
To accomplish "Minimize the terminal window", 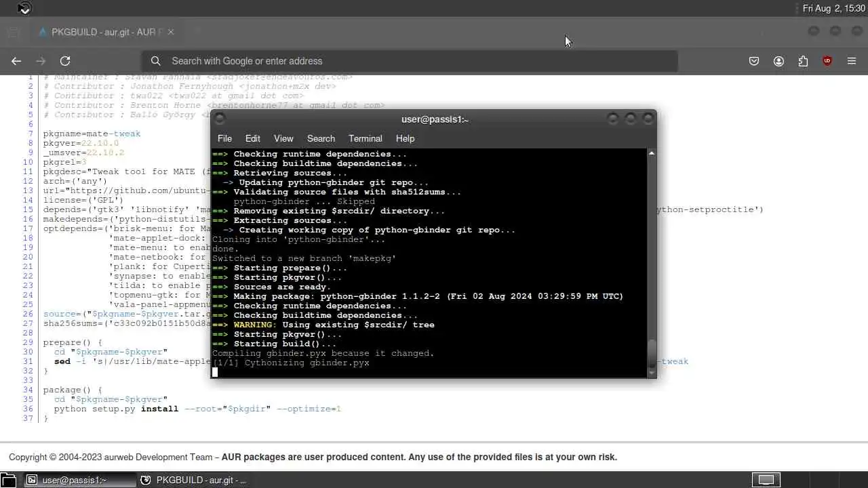I will [x=613, y=119].
